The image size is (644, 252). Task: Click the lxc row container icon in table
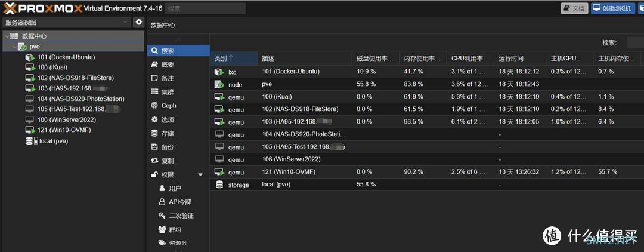click(x=219, y=72)
